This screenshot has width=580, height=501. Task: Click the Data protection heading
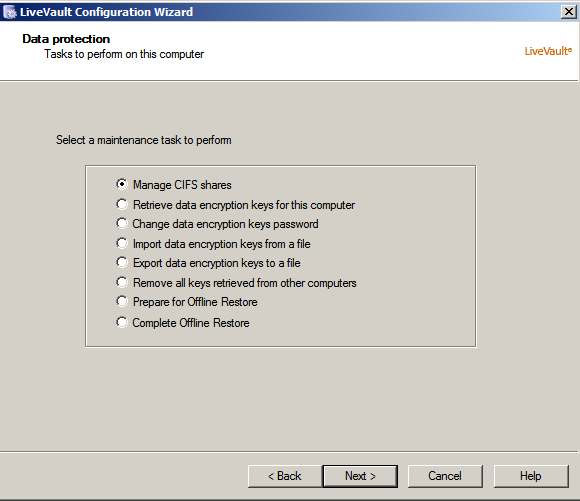[x=66, y=39]
